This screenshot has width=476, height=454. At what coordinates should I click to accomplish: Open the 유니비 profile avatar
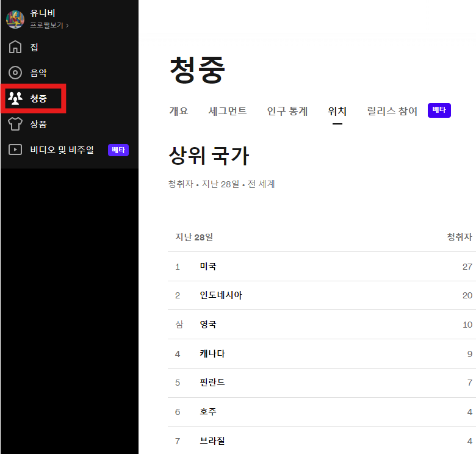(x=15, y=19)
